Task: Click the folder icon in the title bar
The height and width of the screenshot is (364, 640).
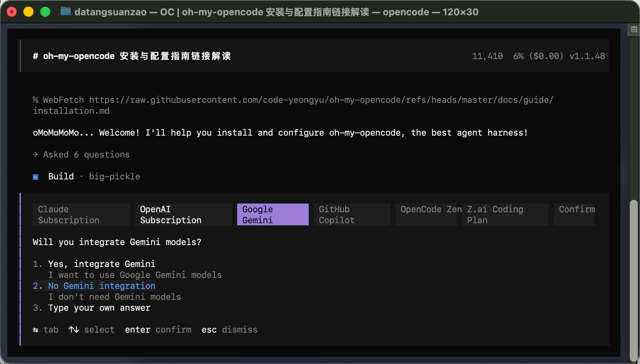Action: 65,12
